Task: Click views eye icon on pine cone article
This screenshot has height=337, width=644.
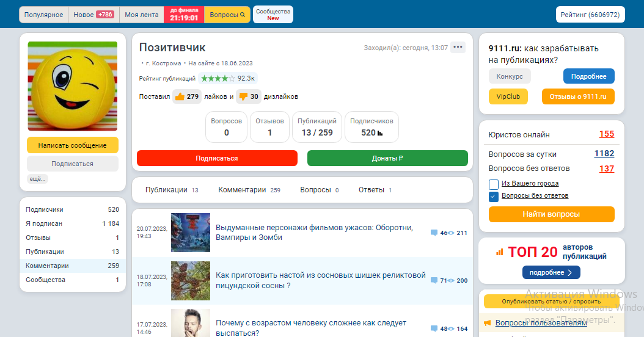Action: (451, 280)
